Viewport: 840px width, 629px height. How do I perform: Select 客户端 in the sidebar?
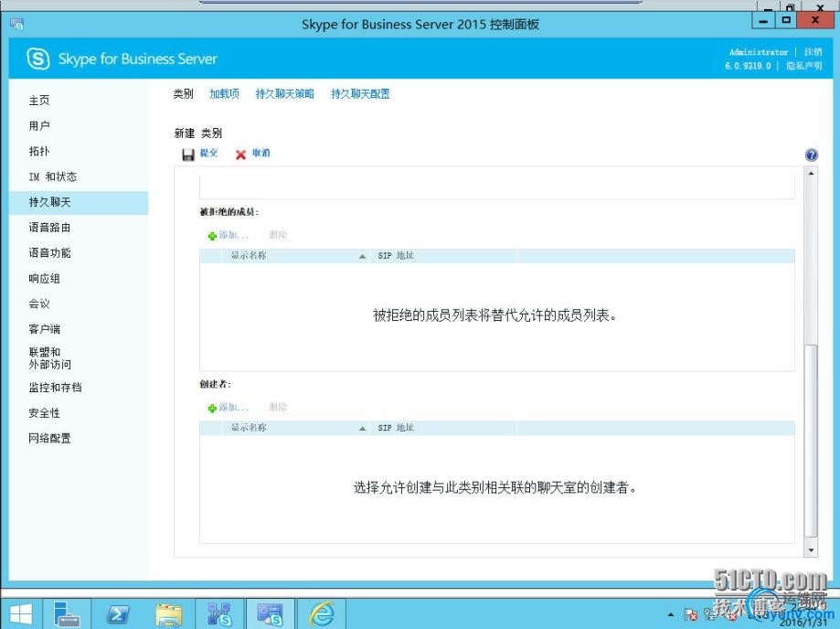click(45, 329)
